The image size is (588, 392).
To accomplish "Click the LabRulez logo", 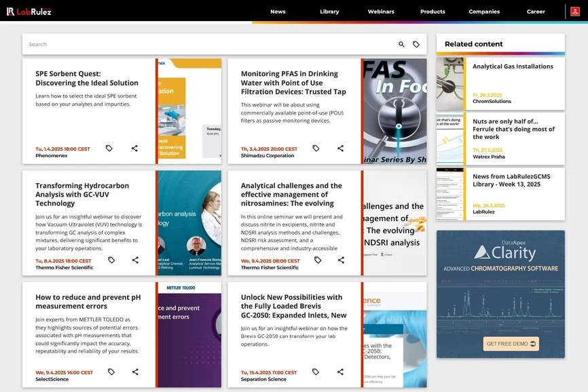I will click(29, 12).
